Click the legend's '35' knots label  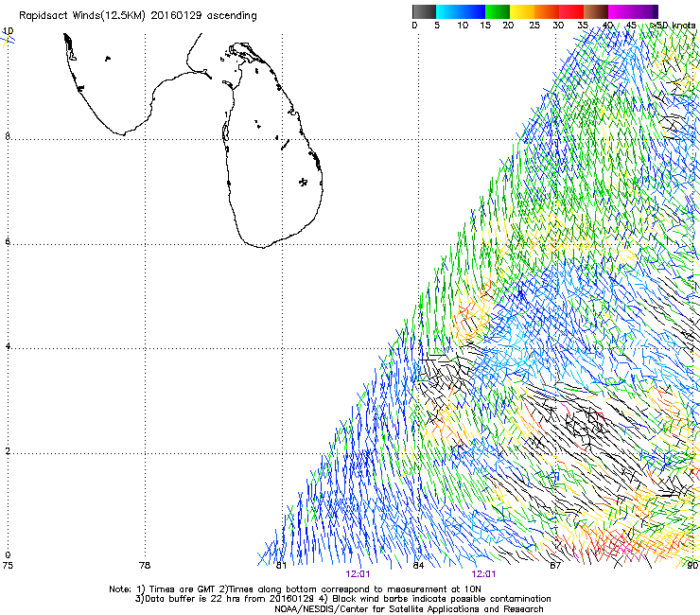[x=583, y=26]
